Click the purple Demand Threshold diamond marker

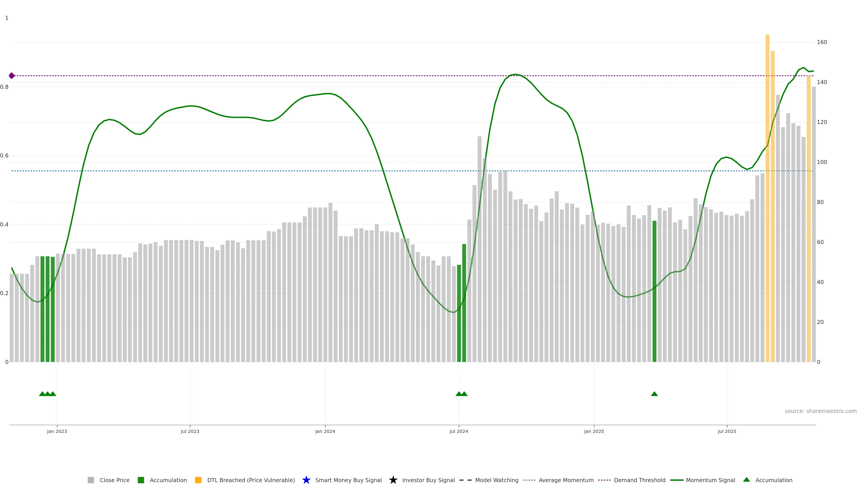tap(12, 76)
